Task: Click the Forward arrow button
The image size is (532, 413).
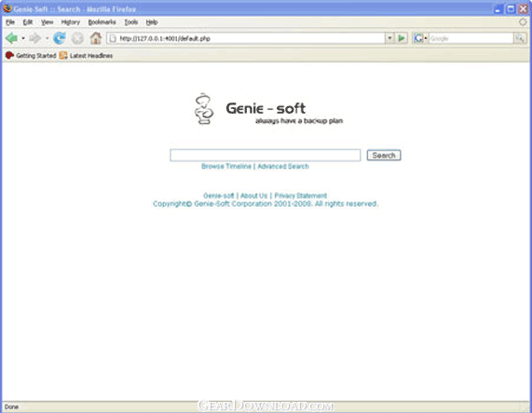Action: point(34,38)
